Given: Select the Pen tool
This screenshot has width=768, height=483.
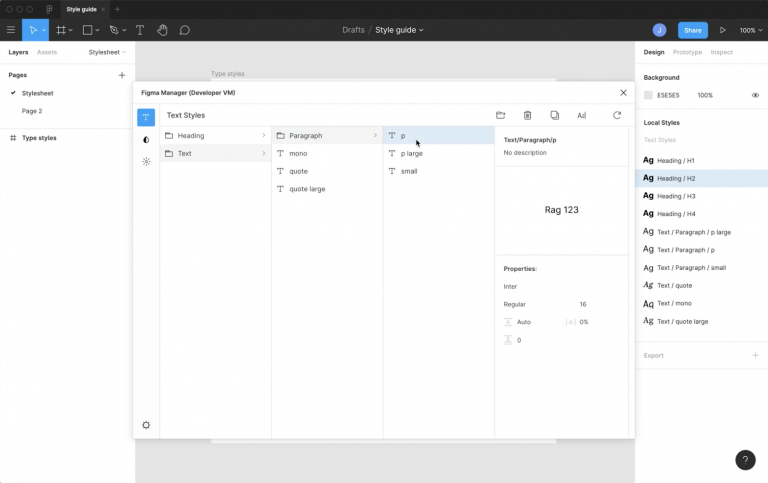Looking at the screenshot, I should coord(114,30).
